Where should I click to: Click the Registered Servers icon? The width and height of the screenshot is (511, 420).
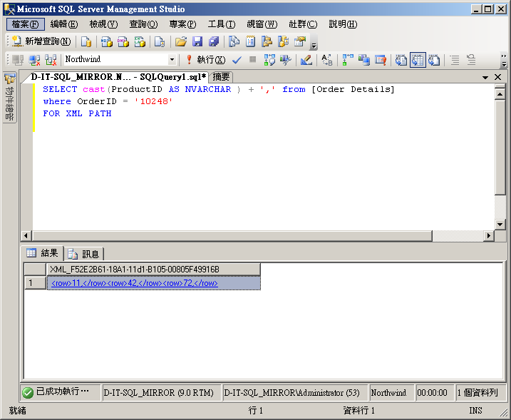234,41
